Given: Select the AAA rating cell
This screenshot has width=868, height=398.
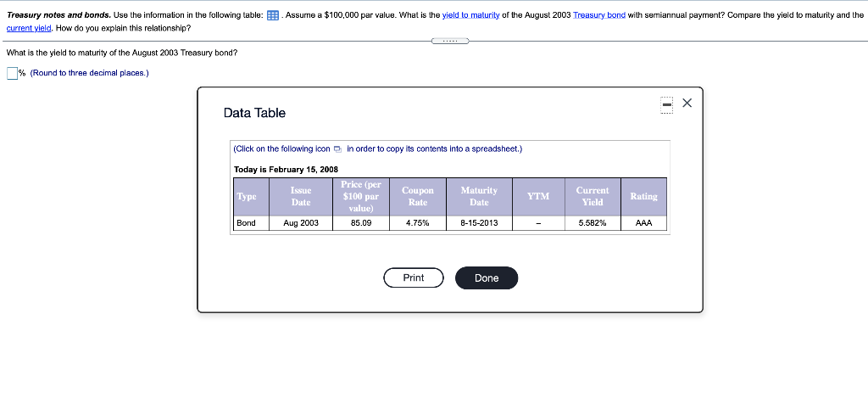Looking at the screenshot, I should pos(644,223).
